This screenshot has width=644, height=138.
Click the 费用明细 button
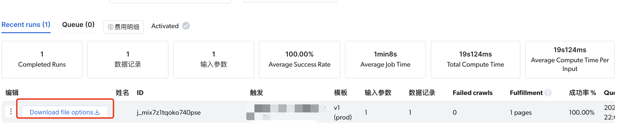tap(123, 27)
